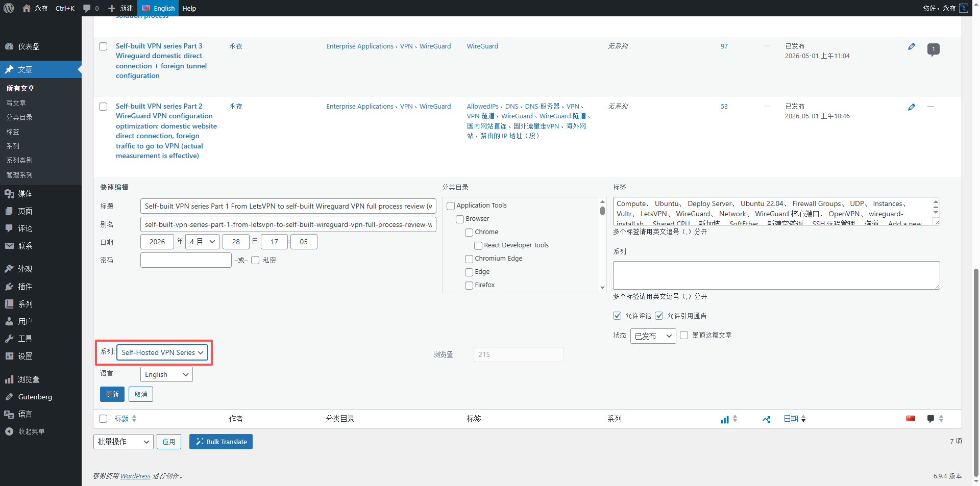The image size is (980, 486).
Task: Open the comments bubble in admin bar
Action: [x=91, y=8]
